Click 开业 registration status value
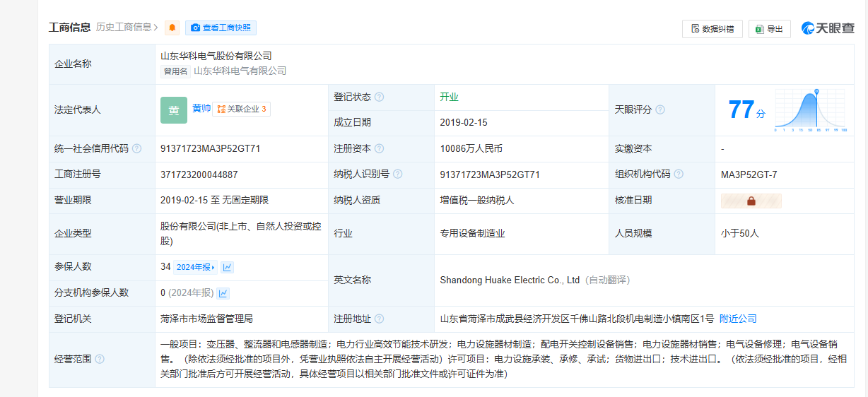868x397 pixels. (449, 97)
